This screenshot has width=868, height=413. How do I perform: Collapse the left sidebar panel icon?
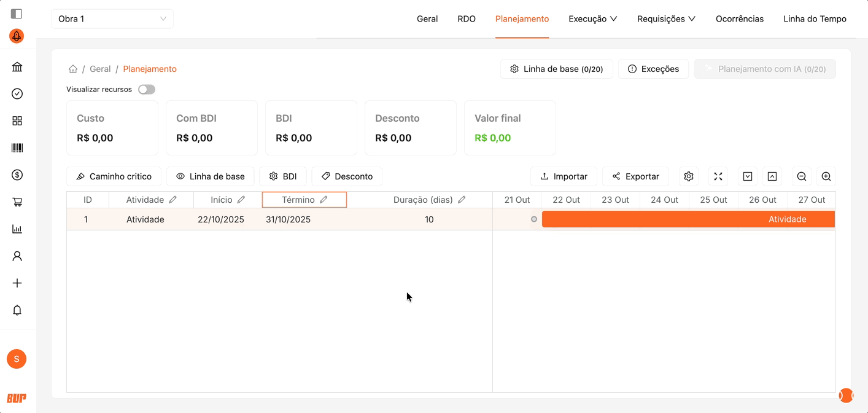tap(17, 14)
